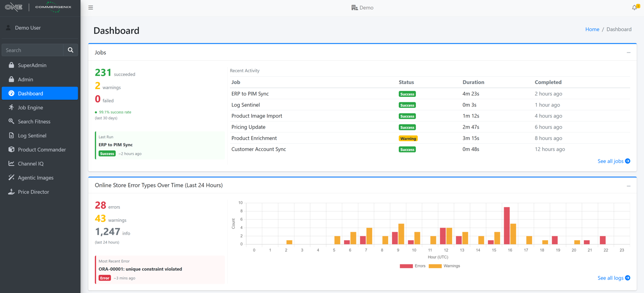Click the ORA-00001 most recent error card
Viewport: 644px width, 293px height.
pos(160,270)
